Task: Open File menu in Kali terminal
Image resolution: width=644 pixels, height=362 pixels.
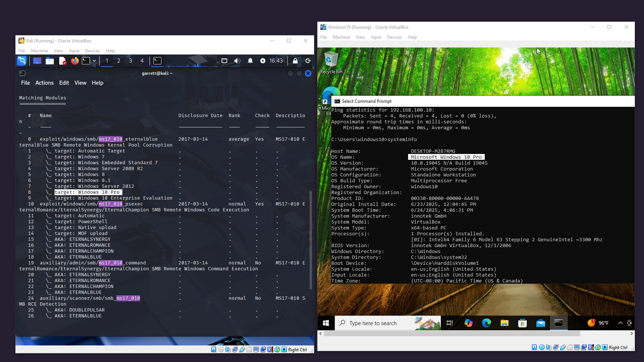Action: click(25, 83)
